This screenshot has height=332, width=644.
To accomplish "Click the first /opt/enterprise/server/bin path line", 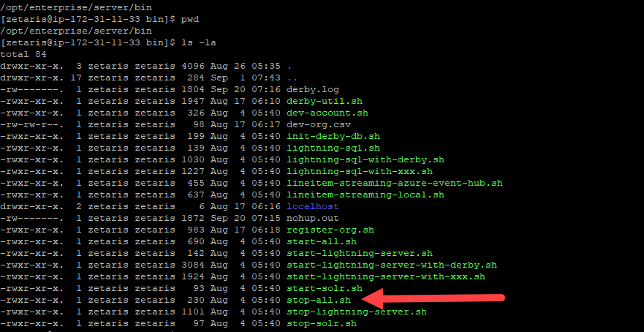I will 76,7.
